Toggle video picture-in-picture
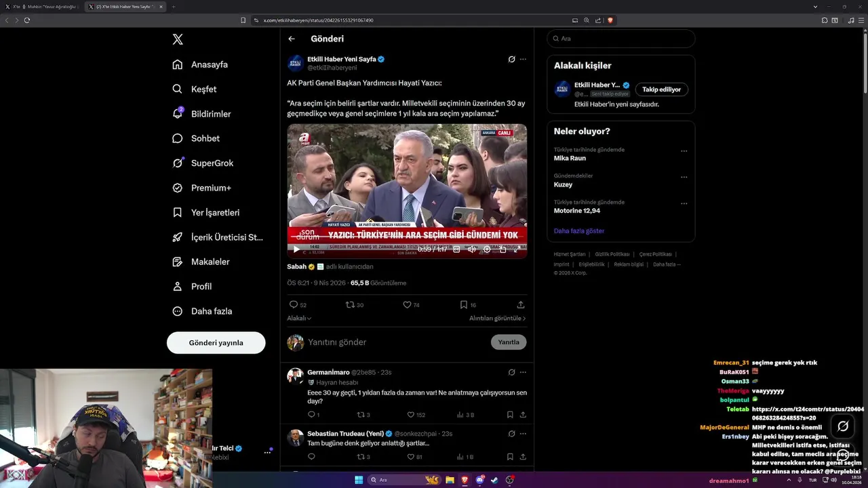This screenshot has width=868, height=488. coord(502,249)
